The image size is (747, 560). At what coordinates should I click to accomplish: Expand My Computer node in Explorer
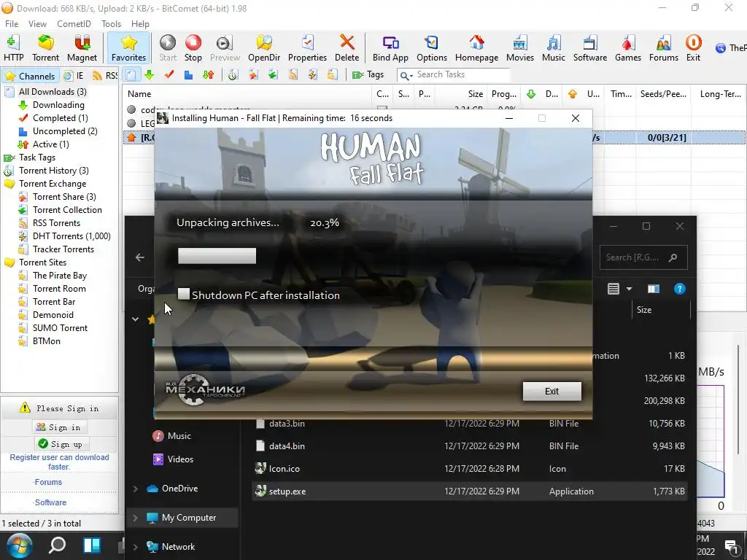(135, 518)
